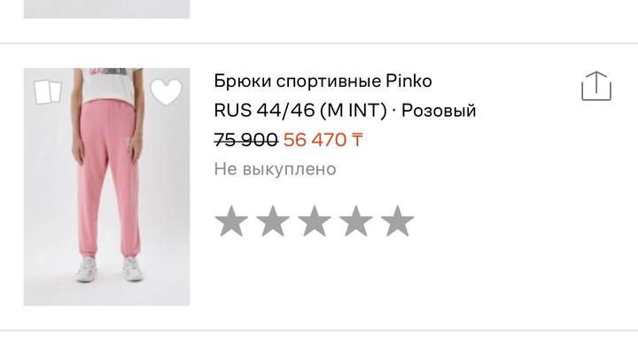The image size is (638, 364).
Task: Open the multiple photos gallery icon
Action: [x=48, y=91]
